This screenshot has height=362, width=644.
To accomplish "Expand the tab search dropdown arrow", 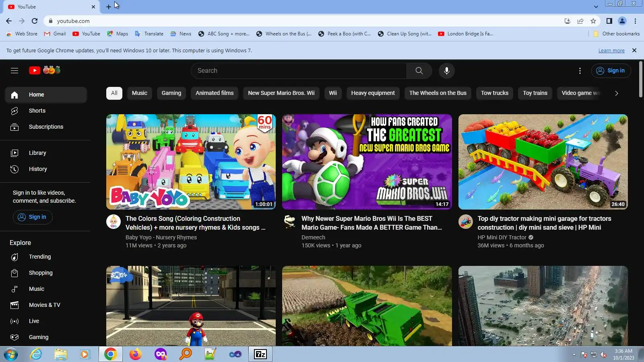I will tap(596, 7).
